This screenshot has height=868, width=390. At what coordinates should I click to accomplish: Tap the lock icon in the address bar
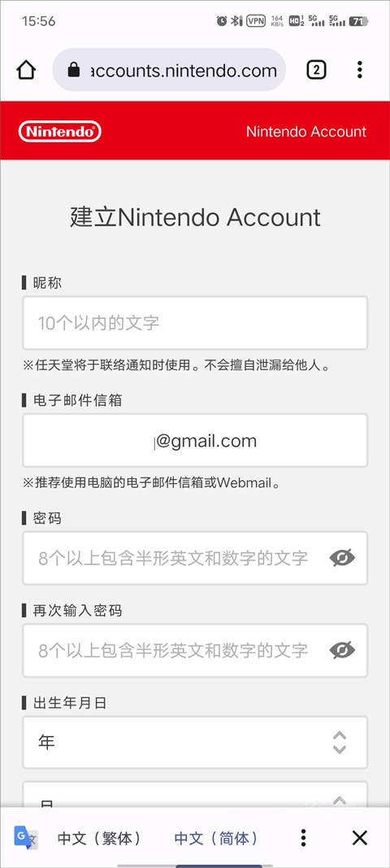click(74, 70)
